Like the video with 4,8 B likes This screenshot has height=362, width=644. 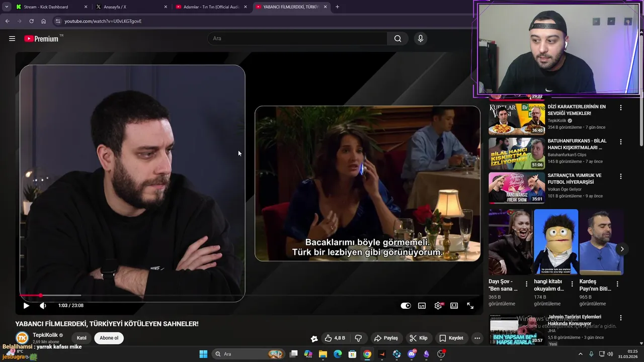click(335, 338)
